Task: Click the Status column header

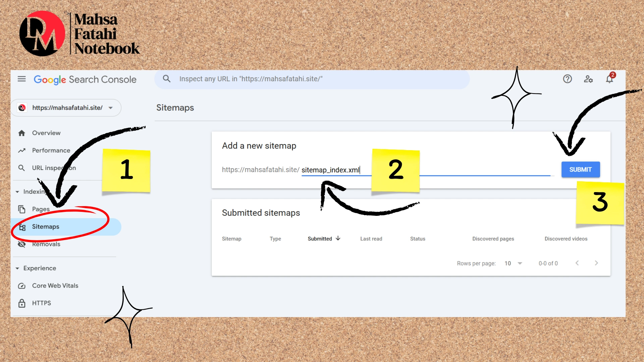Action: [x=418, y=239]
